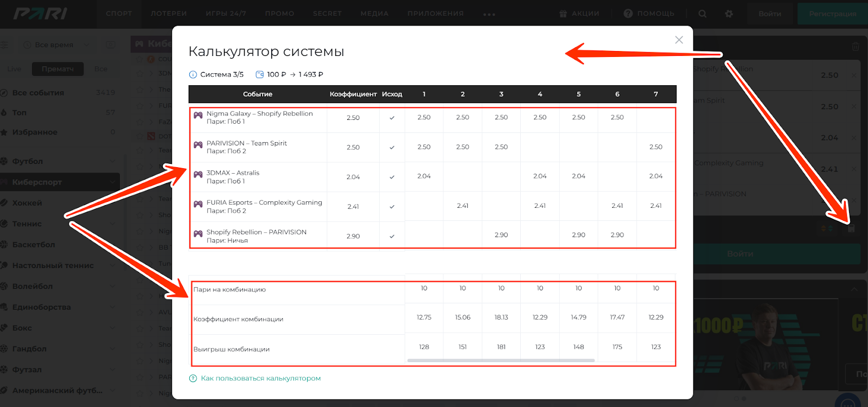The width and height of the screenshot is (868, 407).
Task: Click the horizontal scrollbar under the combinations table
Action: point(501,360)
